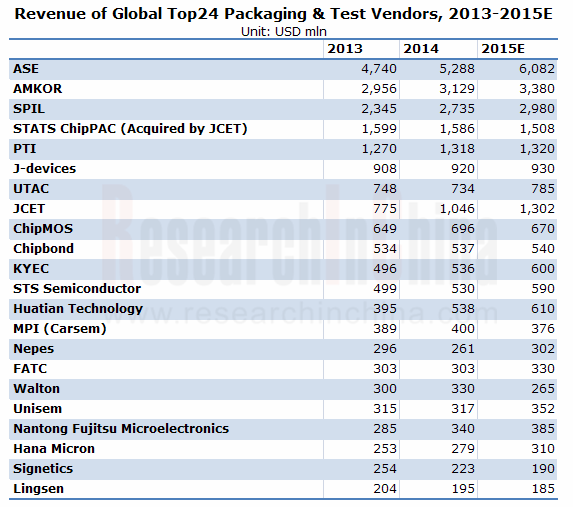Image resolution: width=573 pixels, height=507 pixels.
Task: Click SPIL 2015E value 2,980
Action: 537,109
